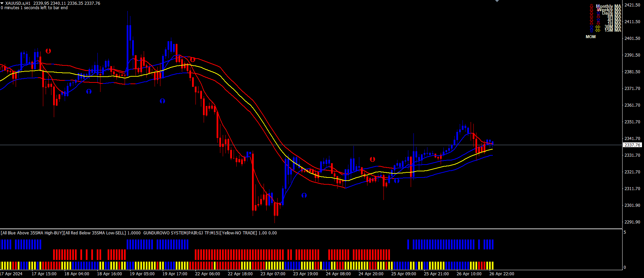Image resolution: width=644 pixels, height=278 pixels.
Task: Click the time axis label 24 Apr 08:00
Action: (x=338, y=274)
